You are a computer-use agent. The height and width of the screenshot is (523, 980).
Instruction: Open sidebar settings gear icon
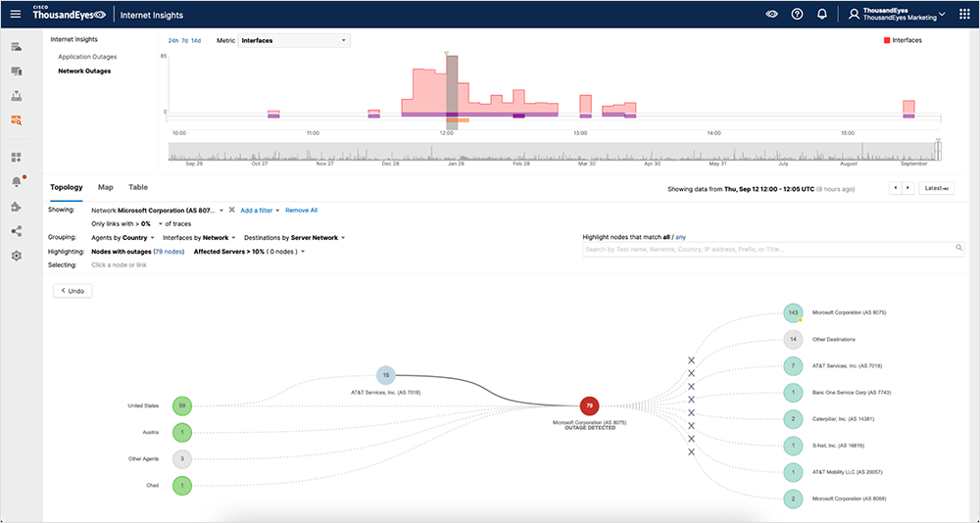16,256
